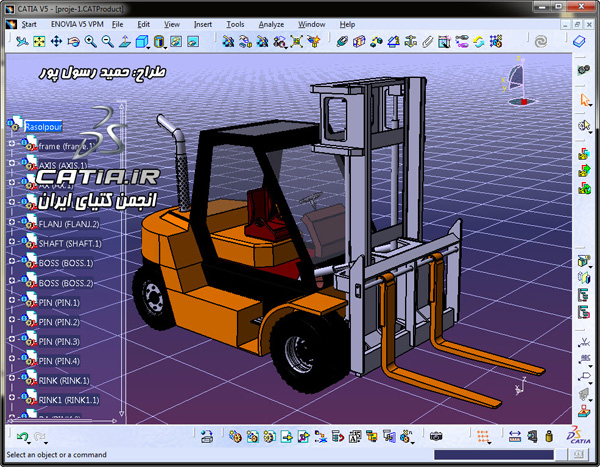Viewport: 600px width, 467px height.
Task: Expand the PIN (PIN.1) node
Action: coord(12,300)
